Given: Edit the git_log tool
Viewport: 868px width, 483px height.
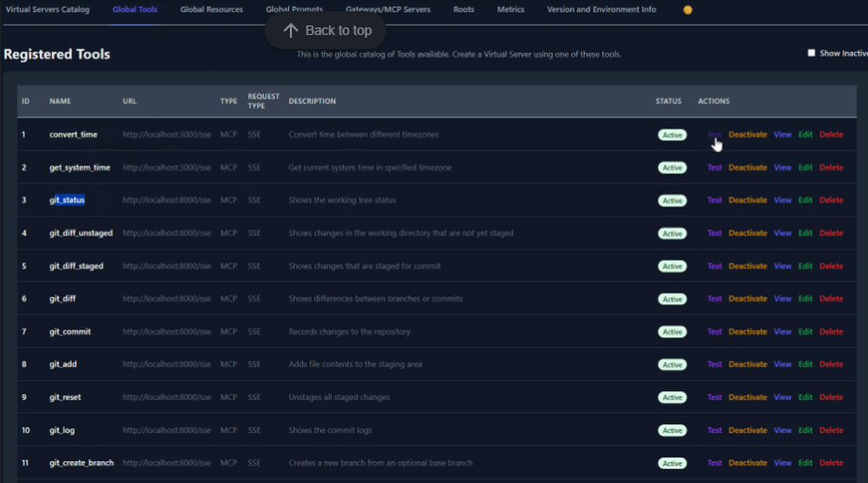Looking at the screenshot, I should (805, 430).
